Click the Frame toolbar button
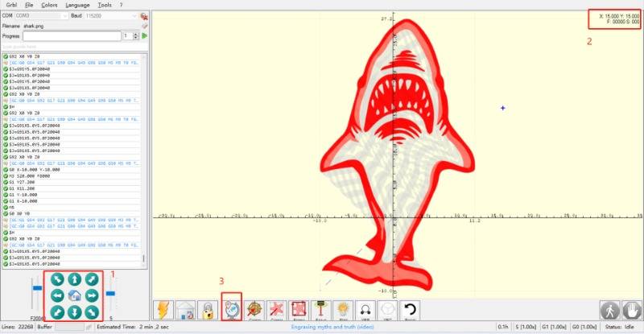Screen dimensions: 644x334 coord(299,310)
